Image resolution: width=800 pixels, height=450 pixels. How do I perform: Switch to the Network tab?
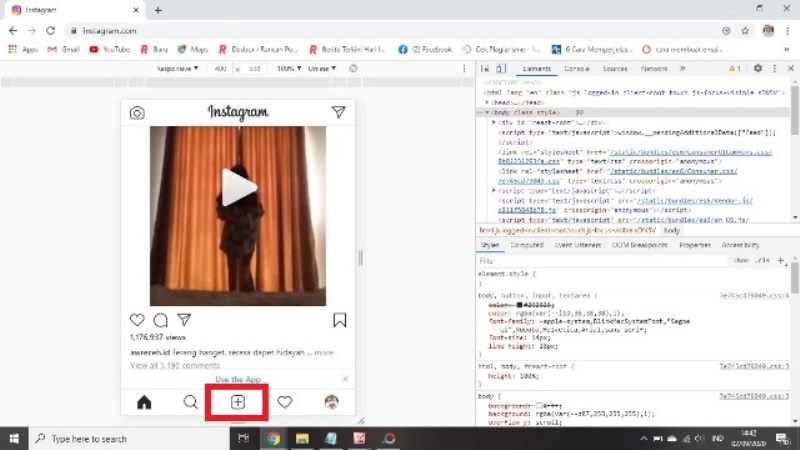coord(654,68)
